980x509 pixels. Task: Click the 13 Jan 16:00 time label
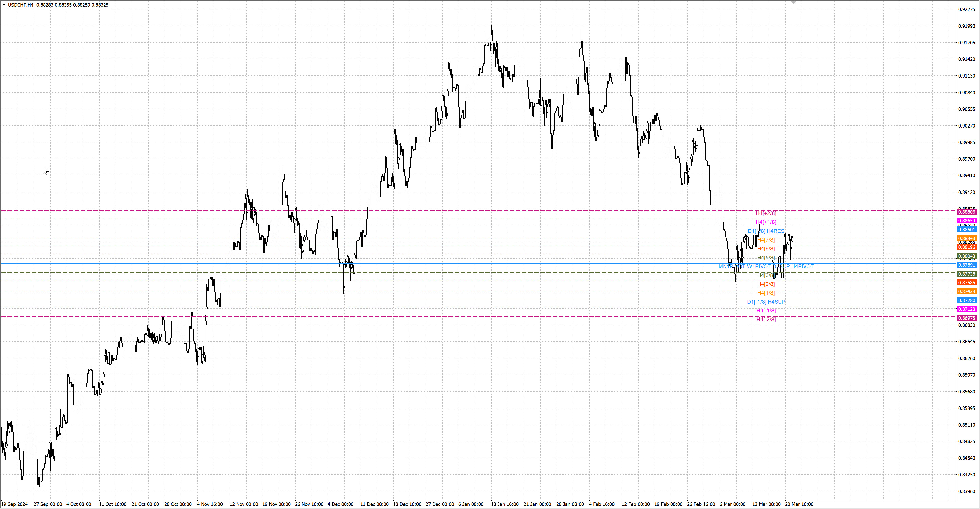click(505, 504)
